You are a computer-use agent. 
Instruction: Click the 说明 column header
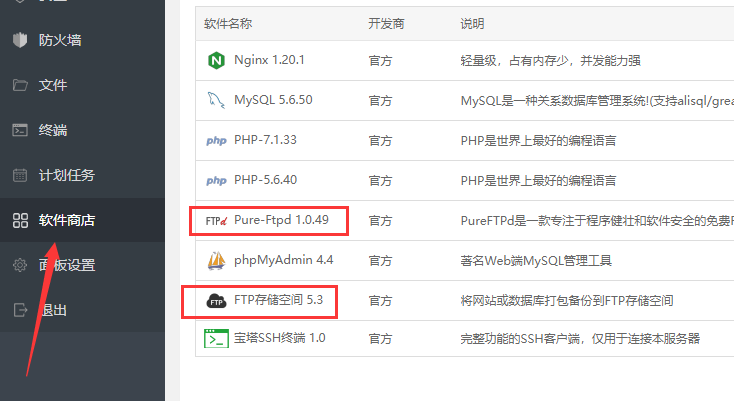pyautogui.click(x=472, y=24)
